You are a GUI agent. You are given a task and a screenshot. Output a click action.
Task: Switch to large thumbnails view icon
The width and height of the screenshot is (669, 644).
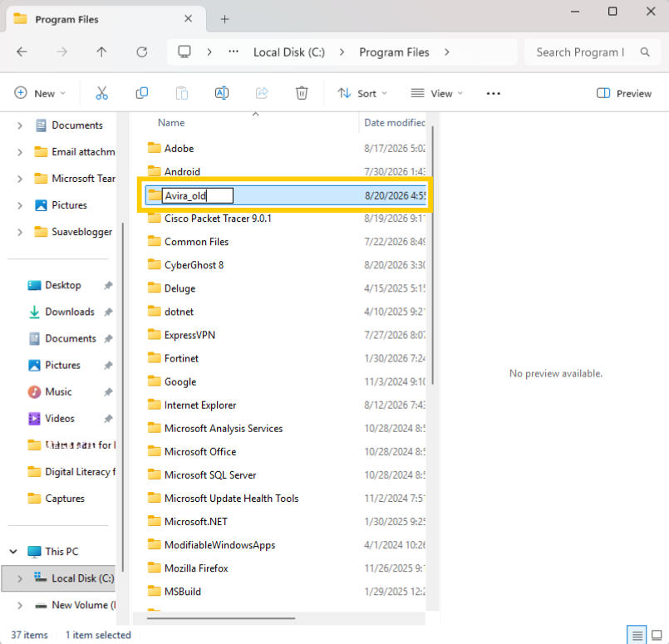click(x=657, y=635)
